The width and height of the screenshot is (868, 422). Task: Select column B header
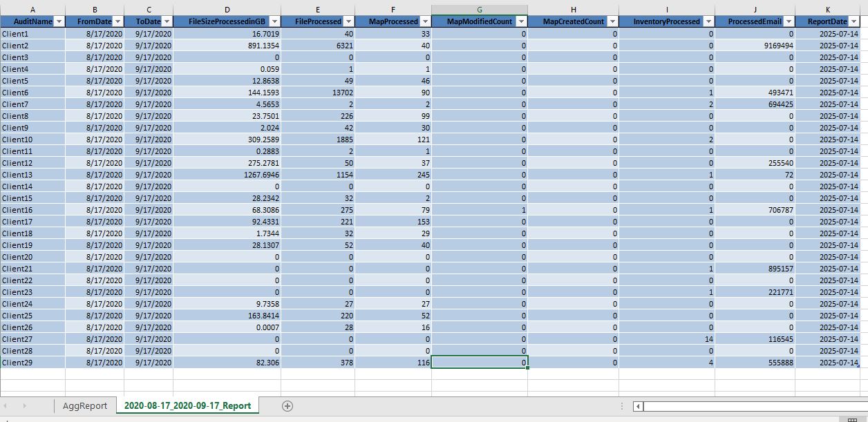point(95,10)
